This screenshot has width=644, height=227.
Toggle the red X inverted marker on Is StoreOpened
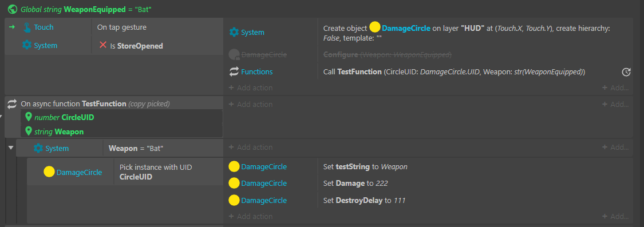pos(103,45)
